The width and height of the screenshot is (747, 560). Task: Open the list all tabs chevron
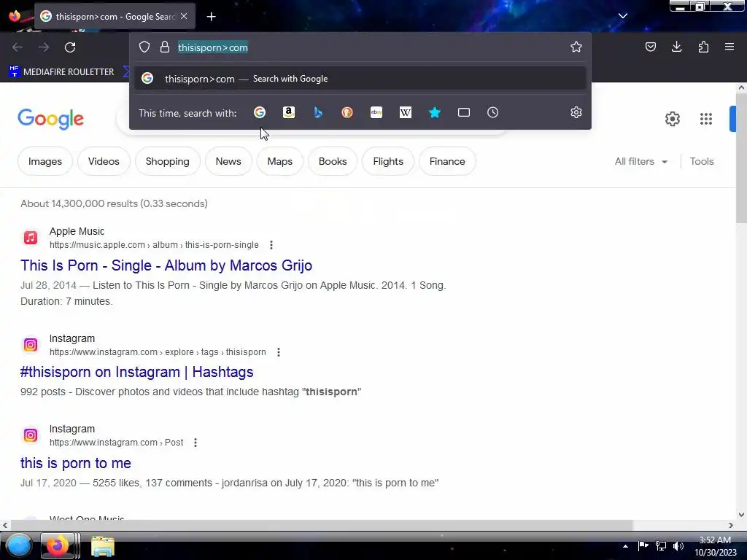click(623, 16)
